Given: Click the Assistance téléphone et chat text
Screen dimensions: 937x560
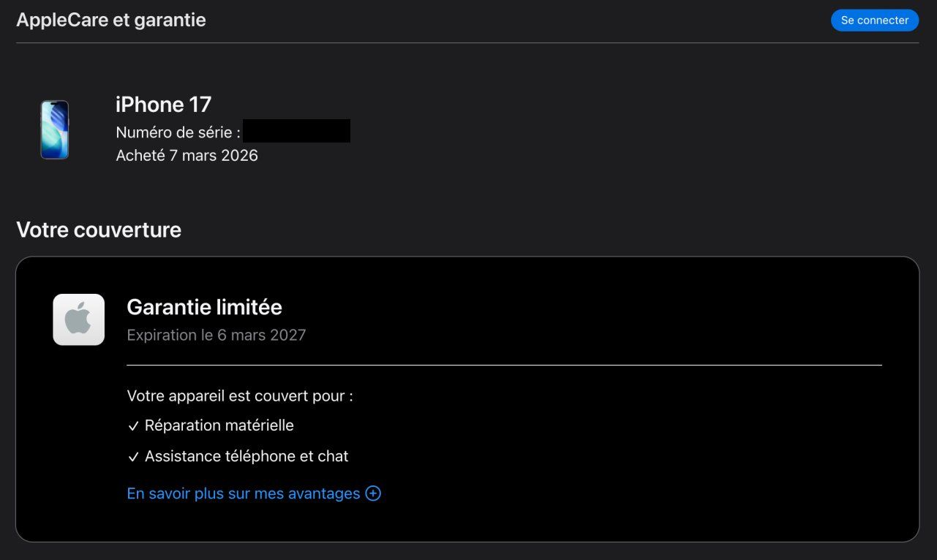Looking at the screenshot, I should coord(247,456).
